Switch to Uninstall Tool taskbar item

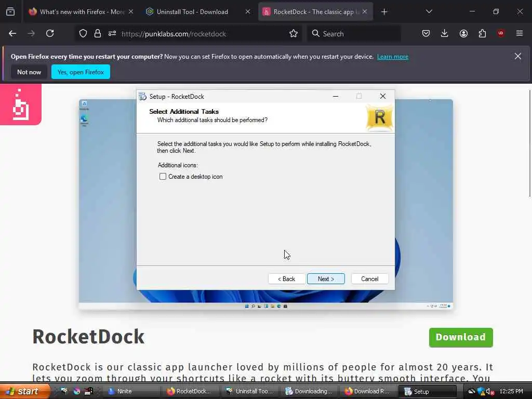click(x=249, y=392)
